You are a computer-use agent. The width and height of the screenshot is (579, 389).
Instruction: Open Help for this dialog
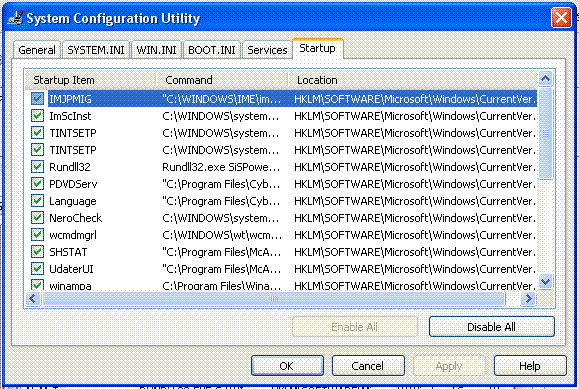(x=530, y=366)
